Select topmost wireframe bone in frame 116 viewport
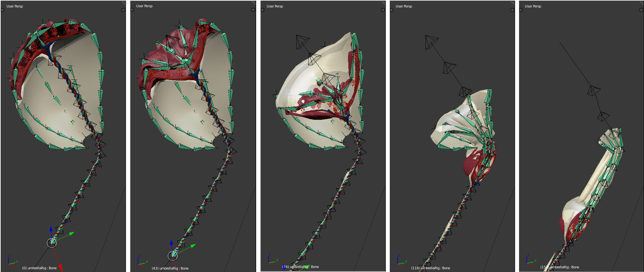644x272 pixels. (x=431, y=42)
